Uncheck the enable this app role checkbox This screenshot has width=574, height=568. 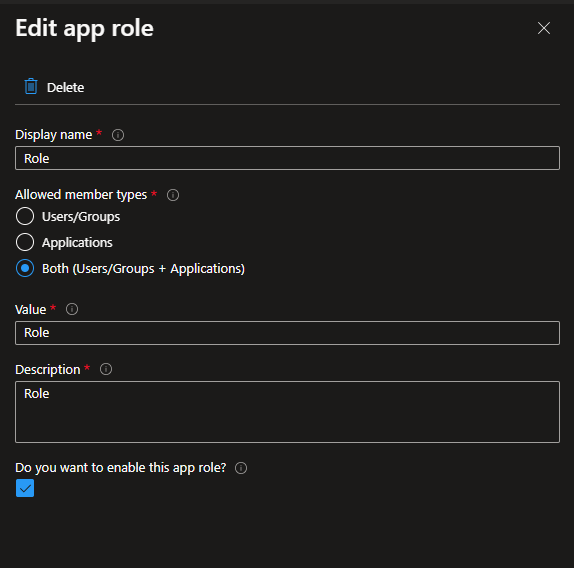25,488
